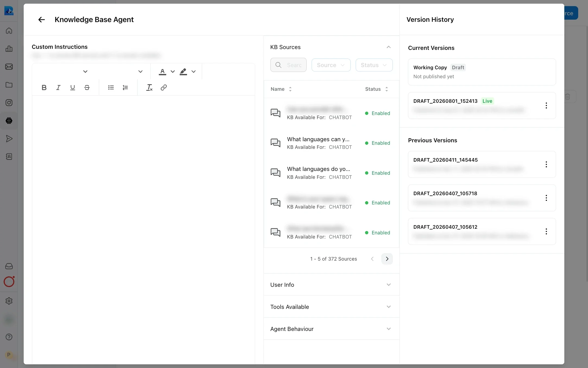Viewport: 588px width, 368px height.
Task: Click the chat icon of 'What languages can y...'
Action: tap(275, 143)
